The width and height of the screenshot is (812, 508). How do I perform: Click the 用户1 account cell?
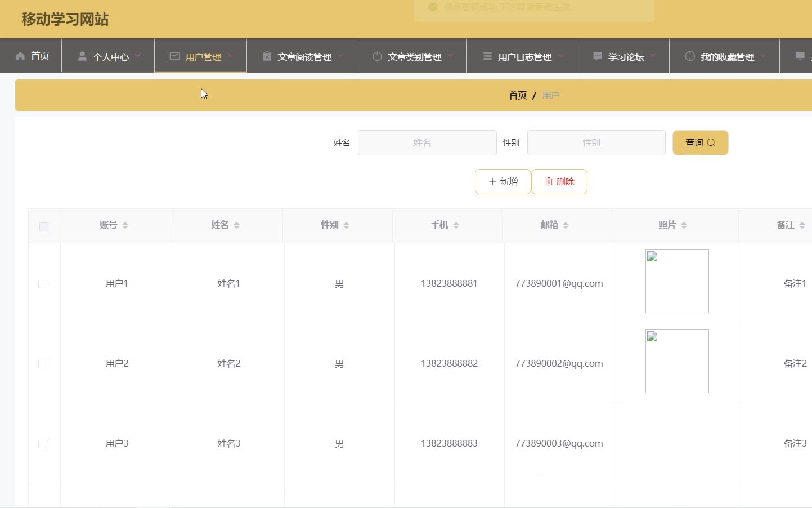coord(117,284)
